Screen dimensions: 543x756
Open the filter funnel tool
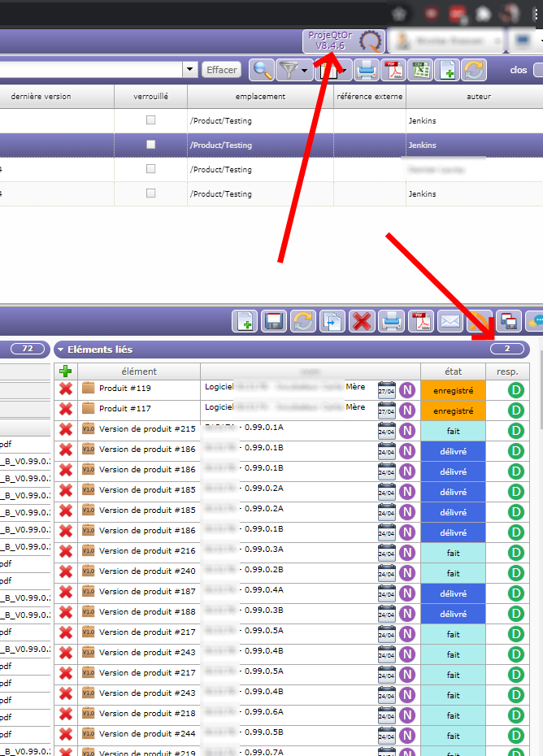287,71
